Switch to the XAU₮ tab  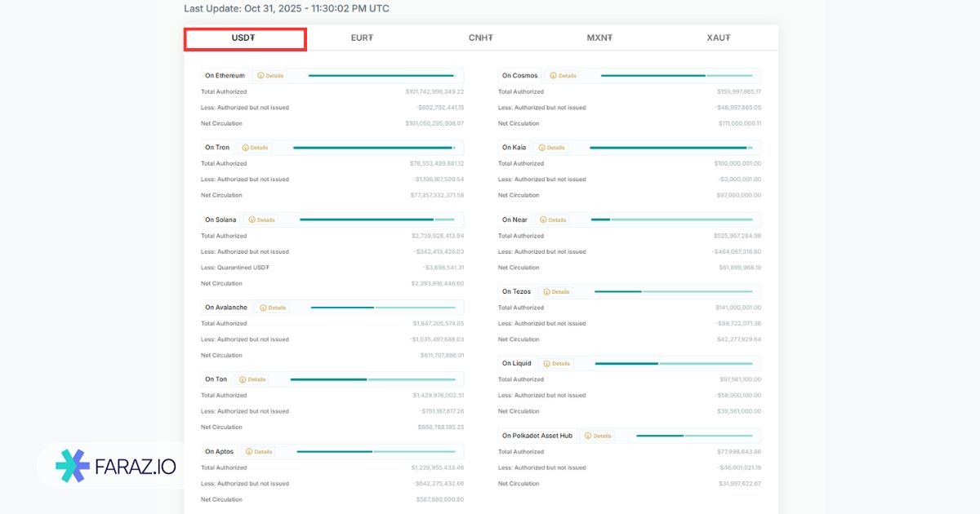pos(718,38)
